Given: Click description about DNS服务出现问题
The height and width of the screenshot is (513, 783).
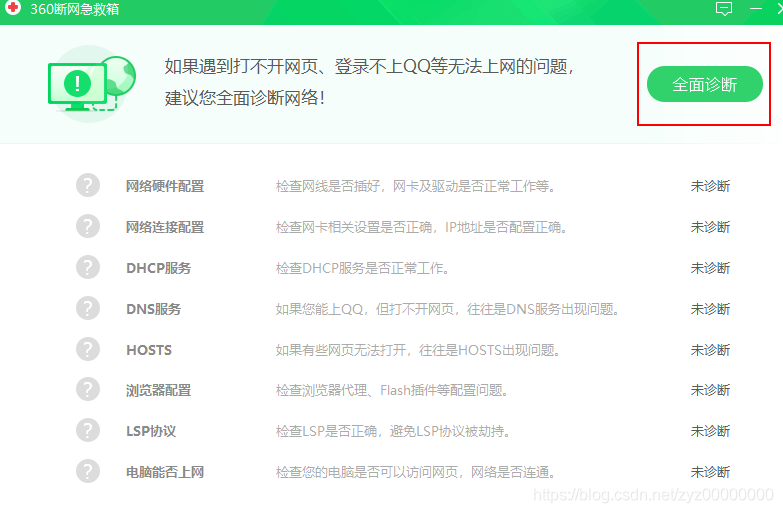Looking at the screenshot, I should (x=448, y=309).
